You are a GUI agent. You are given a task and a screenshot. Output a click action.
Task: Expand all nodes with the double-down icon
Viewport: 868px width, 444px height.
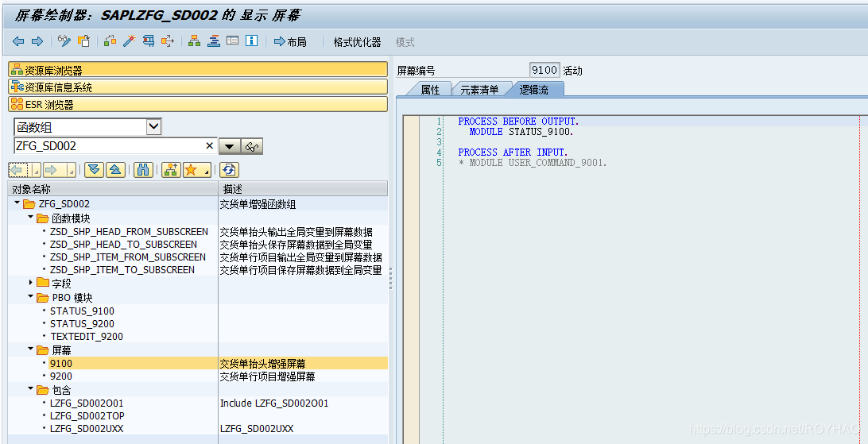click(x=95, y=170)
